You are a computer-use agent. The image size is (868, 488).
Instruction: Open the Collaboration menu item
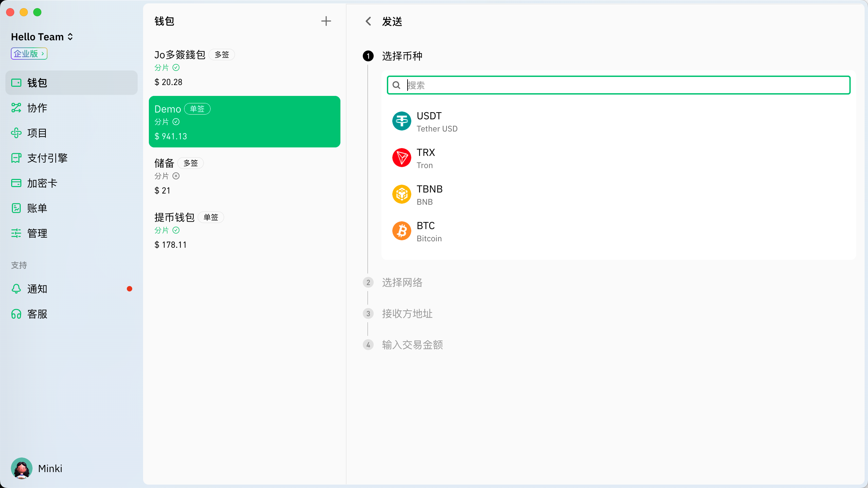tap(37, 108)
